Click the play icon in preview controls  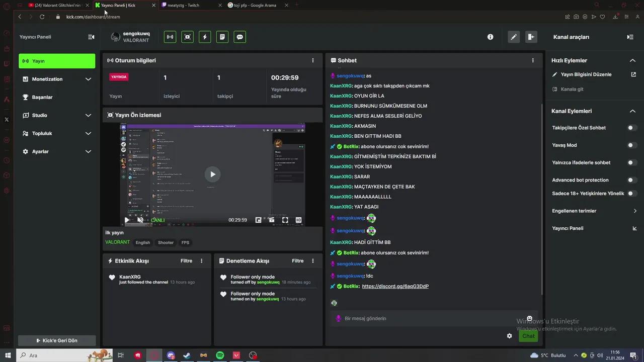(x=126, y=220)
